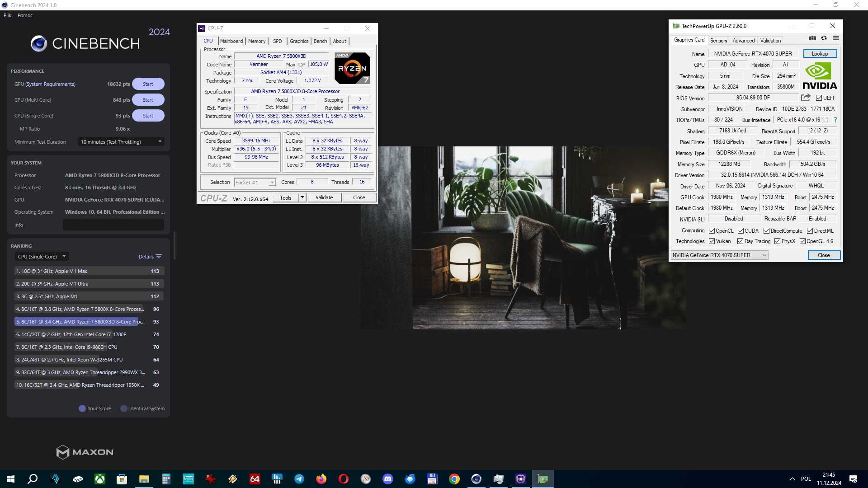Open the POL keyboard language indicator
Image resolution: width=868 pixels, height=488 pixels.
[x=806, y=479]
